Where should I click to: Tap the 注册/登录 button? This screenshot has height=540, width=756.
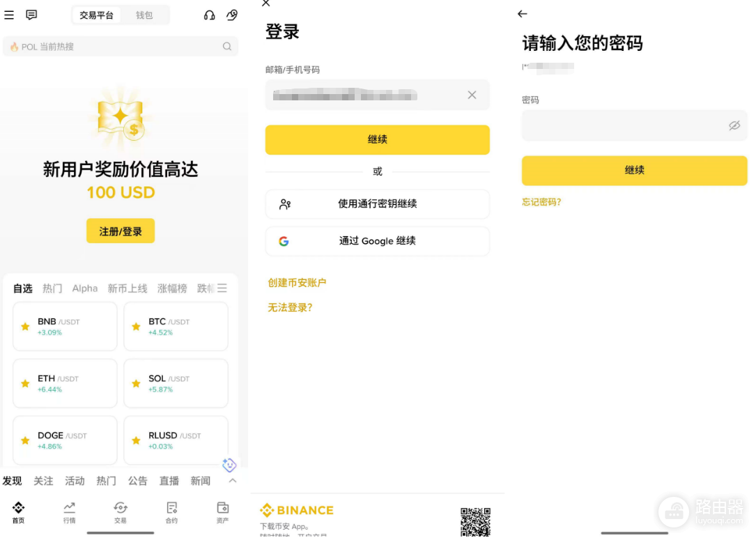tap(121, 231)
